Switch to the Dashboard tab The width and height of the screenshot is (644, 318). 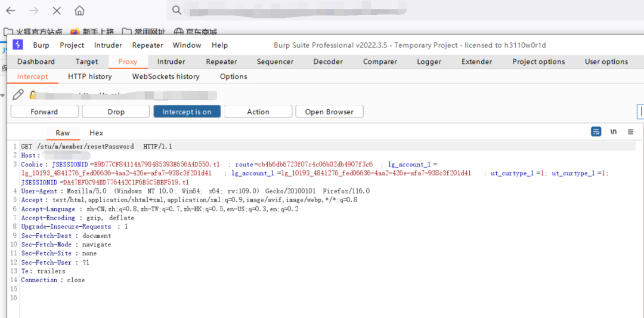click(36, 61)
